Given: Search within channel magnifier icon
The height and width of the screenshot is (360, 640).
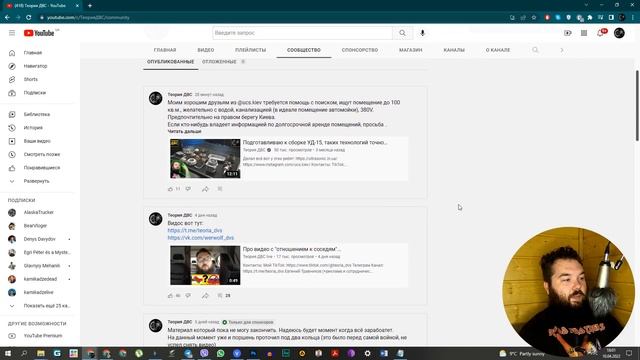Looking at the screenshot, I should tap(535, 50).
